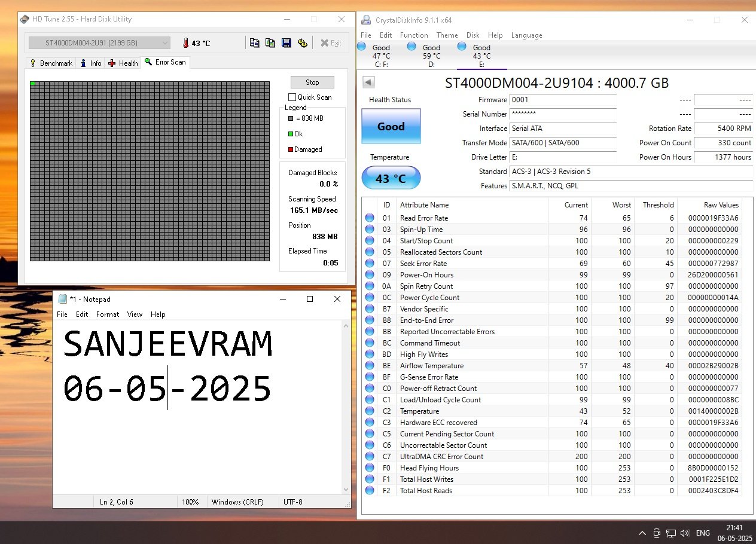The width and height of the screenshot is (756, 544).
Task: Switch to HD Tune Health tab
Action: click(123, 63)
